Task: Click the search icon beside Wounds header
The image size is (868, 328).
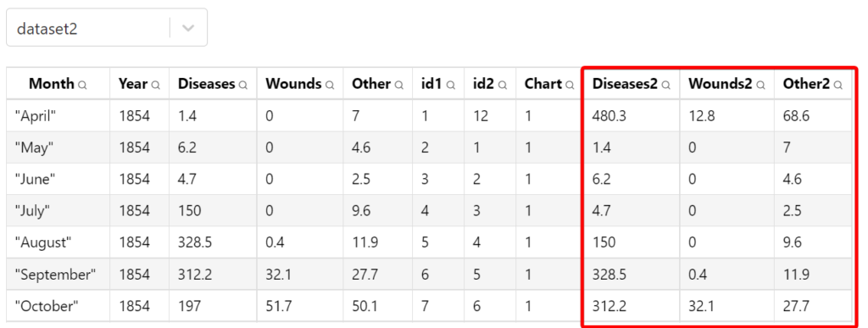Action: point(330,85)
